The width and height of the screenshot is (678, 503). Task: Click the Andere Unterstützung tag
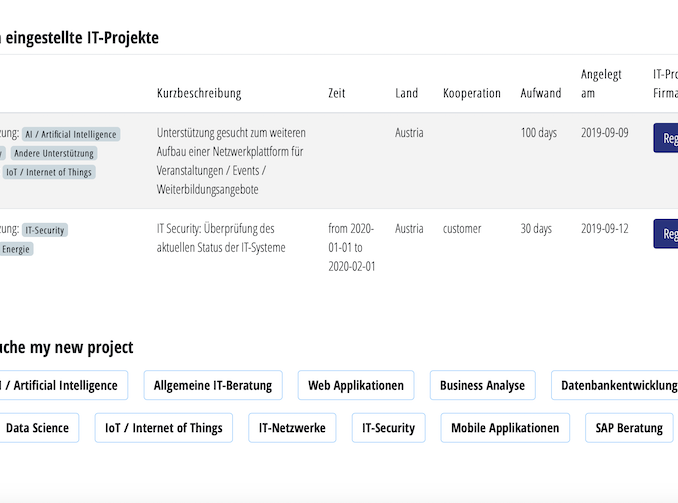(54, 153)
